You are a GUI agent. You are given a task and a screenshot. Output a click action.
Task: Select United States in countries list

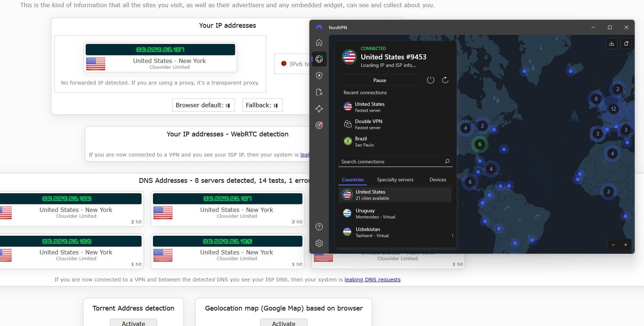click(x=395, y=195)
